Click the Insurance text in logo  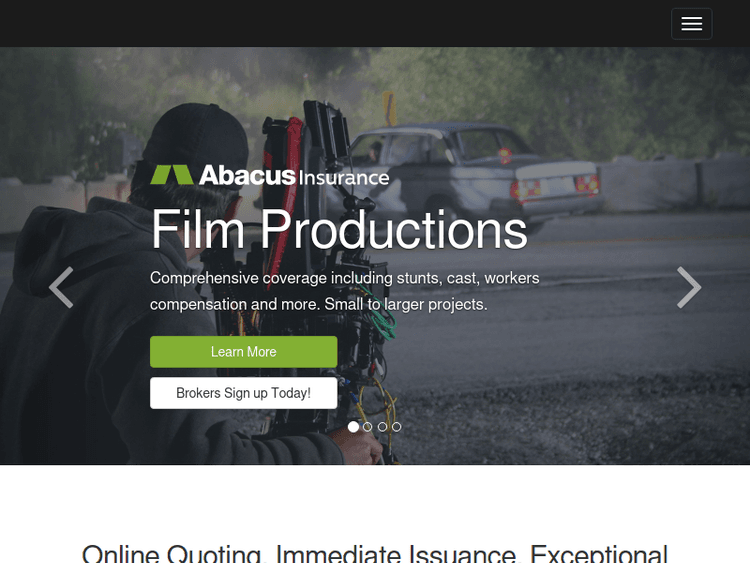click(344, 178)
